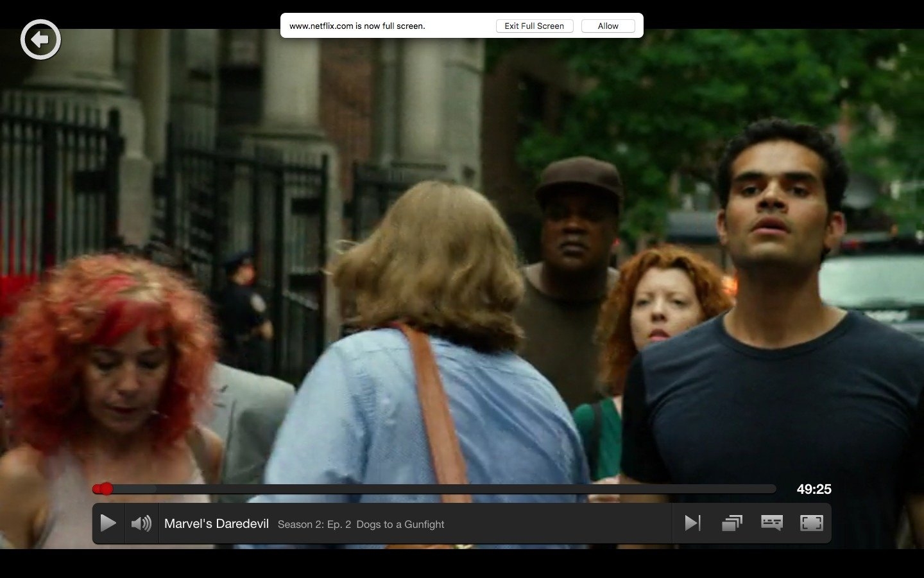Click the red playhead on progress bar
The height and width of the screenshot is (578, 924).
[x=107, y=489]
